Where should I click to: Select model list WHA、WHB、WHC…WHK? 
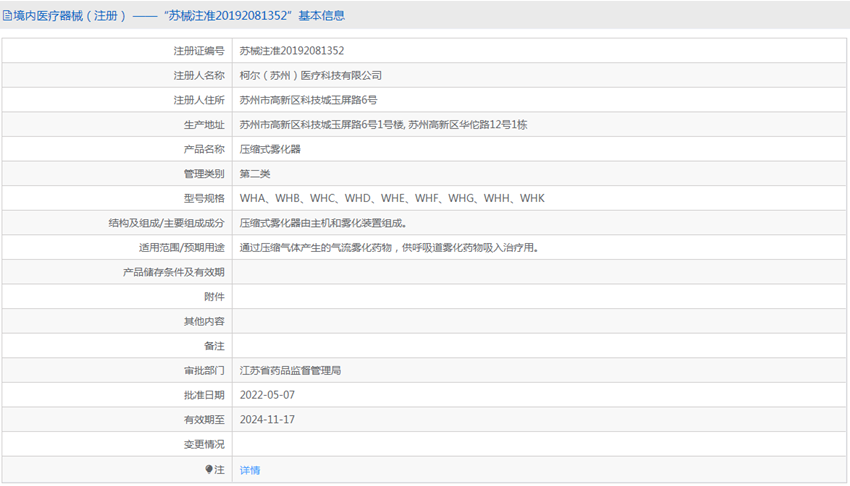click(392, 198)
